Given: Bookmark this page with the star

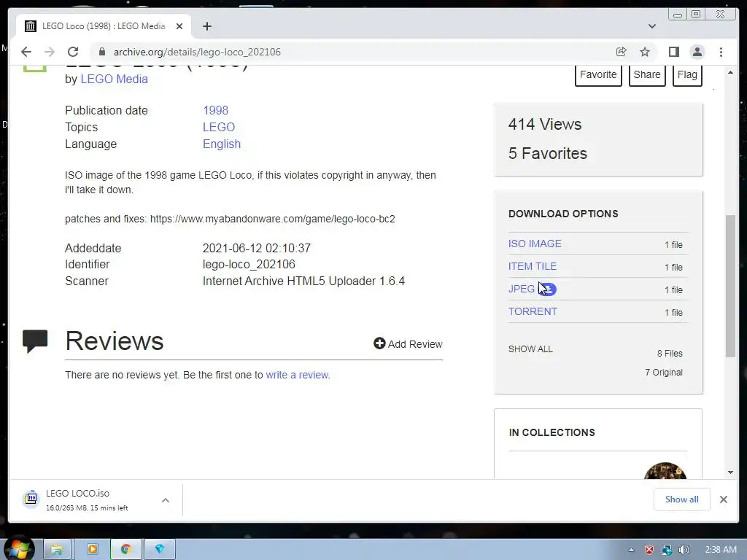Looking at the screenshot, I should (645, 52).
